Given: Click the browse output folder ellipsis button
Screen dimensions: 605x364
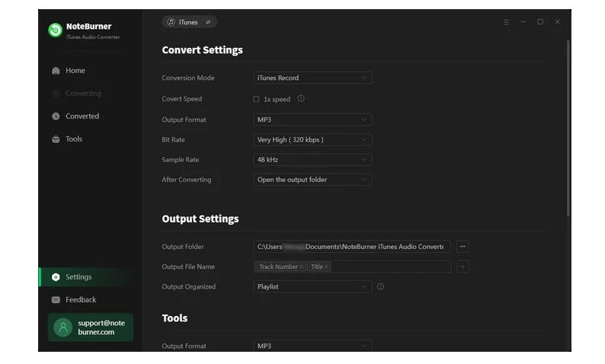Looking at the screenshot, I should tap(463, 247).
